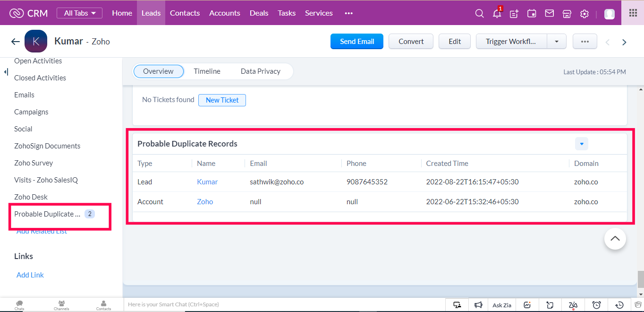View notifications via the bell icon
The image size is (644, 312).
click(497, 13)
